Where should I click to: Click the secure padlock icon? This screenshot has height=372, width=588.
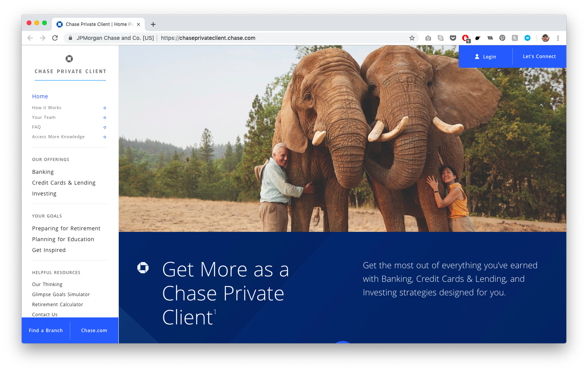tap(70, 38)
